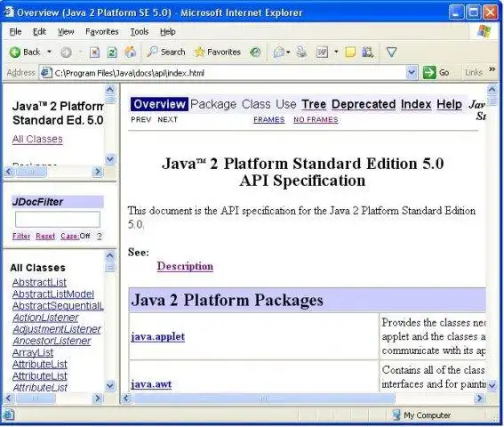Click the FRAMES link
The image size is (504, 427).
point(269,120)
